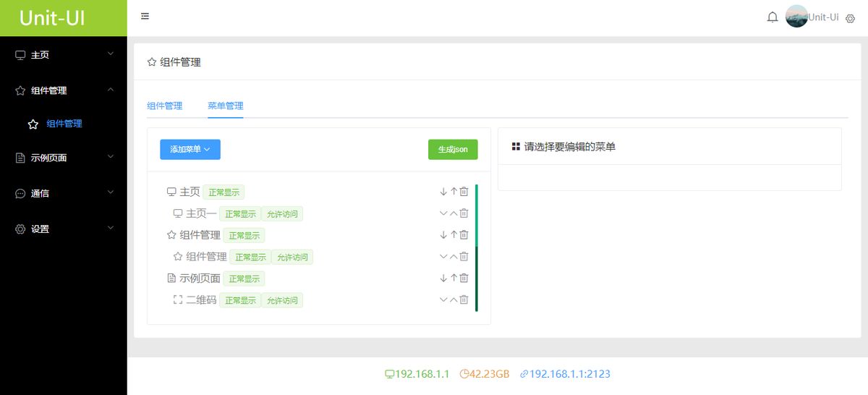The image size is (868, 395).
Task: Expand 通信 sidebar menu
Action: [64, 193]
